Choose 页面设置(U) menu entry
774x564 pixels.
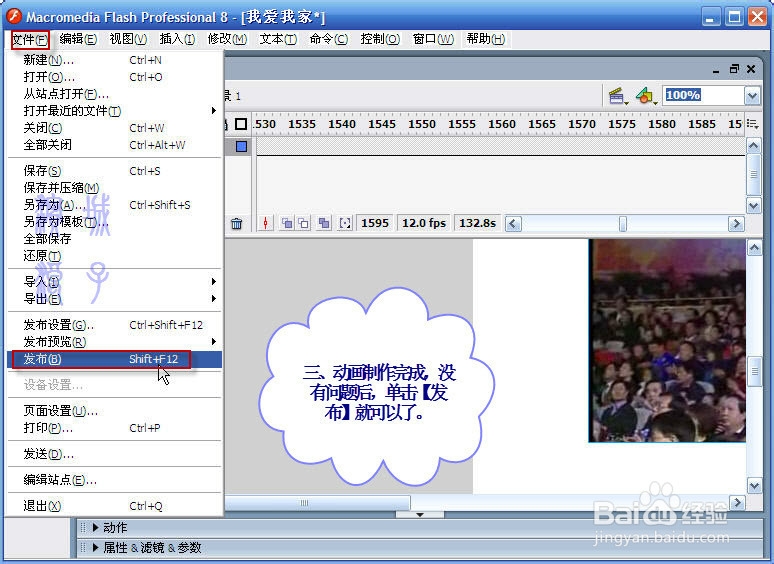click(x=115, y=411)
